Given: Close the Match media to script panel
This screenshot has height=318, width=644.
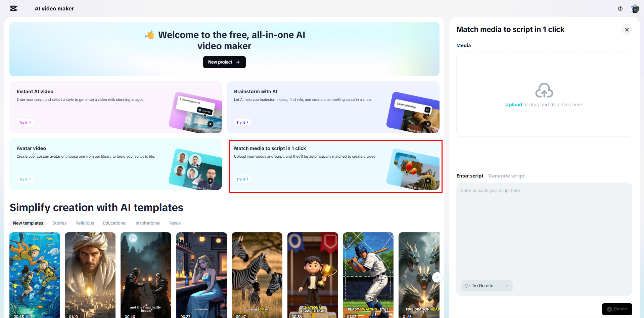Looking at the screenshot, I should [627, 30].
